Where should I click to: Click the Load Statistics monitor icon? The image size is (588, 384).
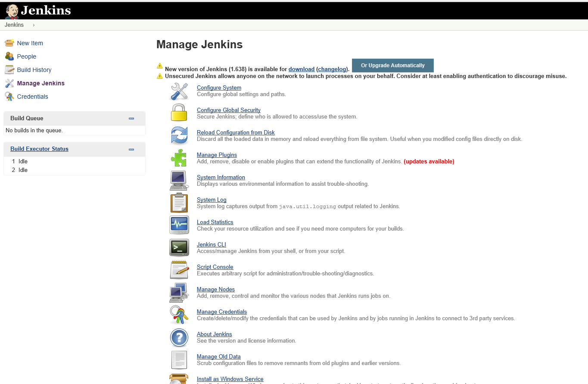coord(179,225)
